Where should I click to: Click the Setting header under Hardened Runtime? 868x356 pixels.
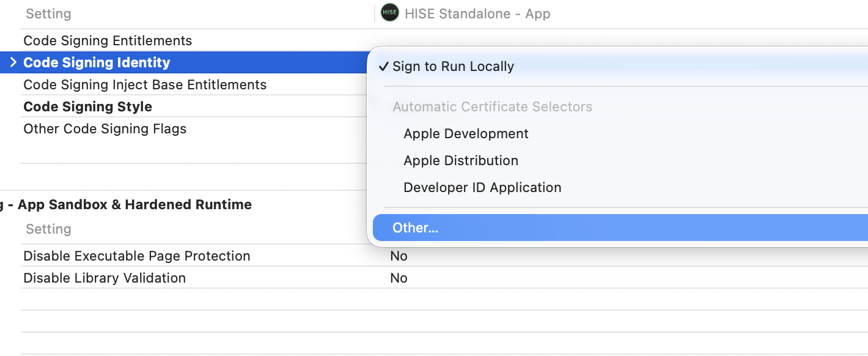pos(48,229)
